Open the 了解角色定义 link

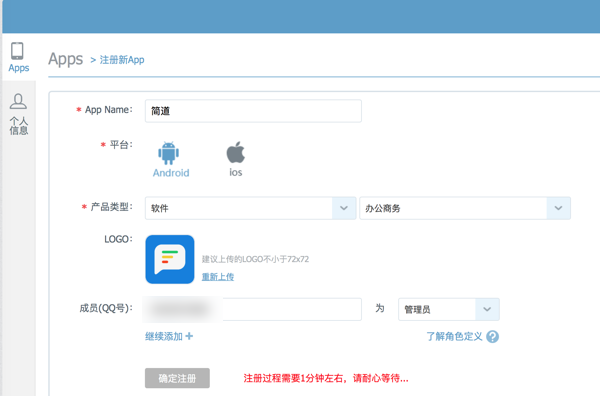[x=454, y=336]
